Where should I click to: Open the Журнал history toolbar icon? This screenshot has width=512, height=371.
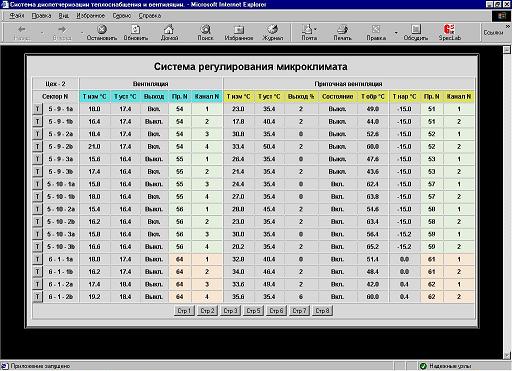coord(273,30)
